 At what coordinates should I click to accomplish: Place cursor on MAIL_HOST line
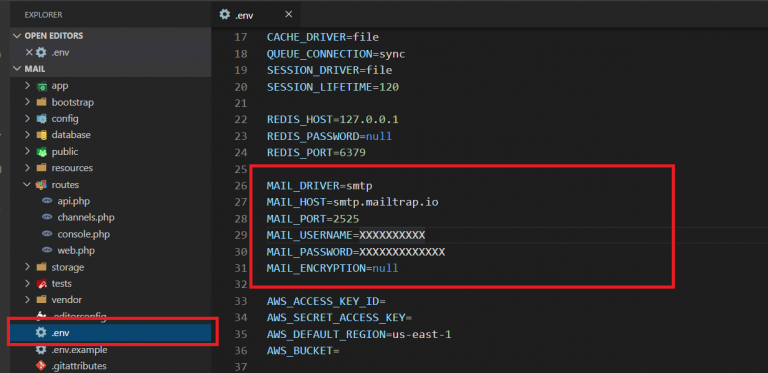click(353, 202)
